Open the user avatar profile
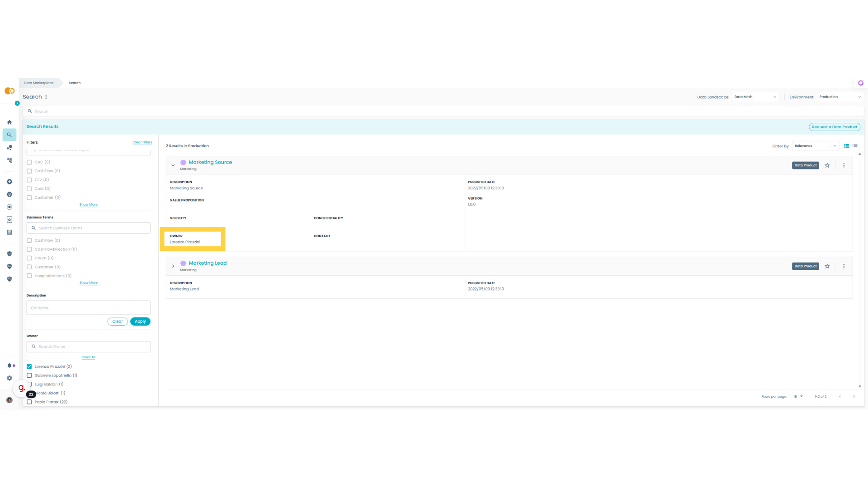Viewport: 868px width, 488px height. [x=9, y=400]
